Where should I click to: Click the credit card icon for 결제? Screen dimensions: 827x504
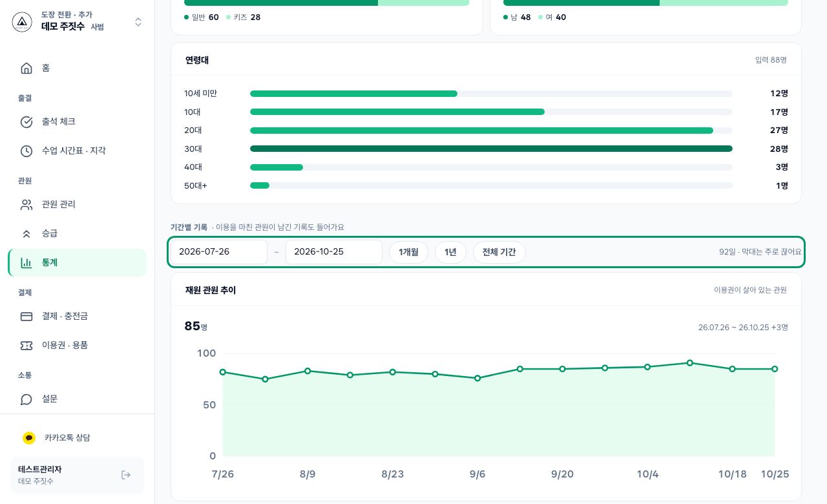(x=26, y=317)
